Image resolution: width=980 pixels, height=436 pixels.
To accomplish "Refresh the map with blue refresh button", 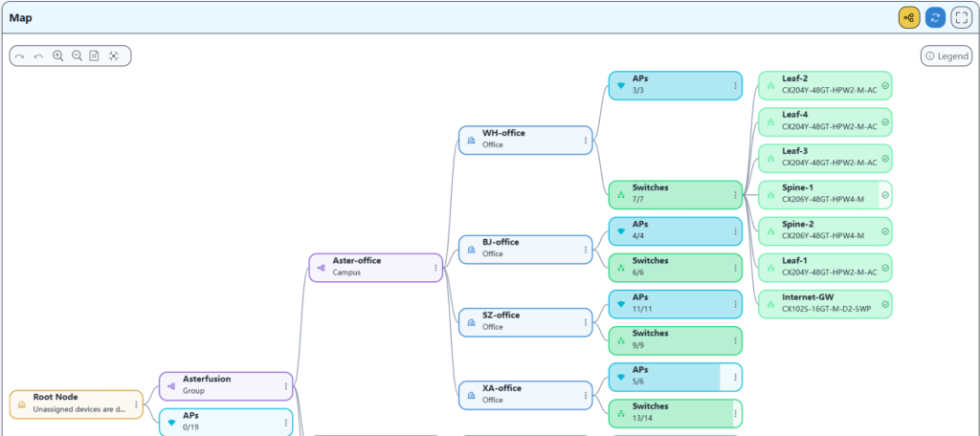I will (x=935, y=17).
